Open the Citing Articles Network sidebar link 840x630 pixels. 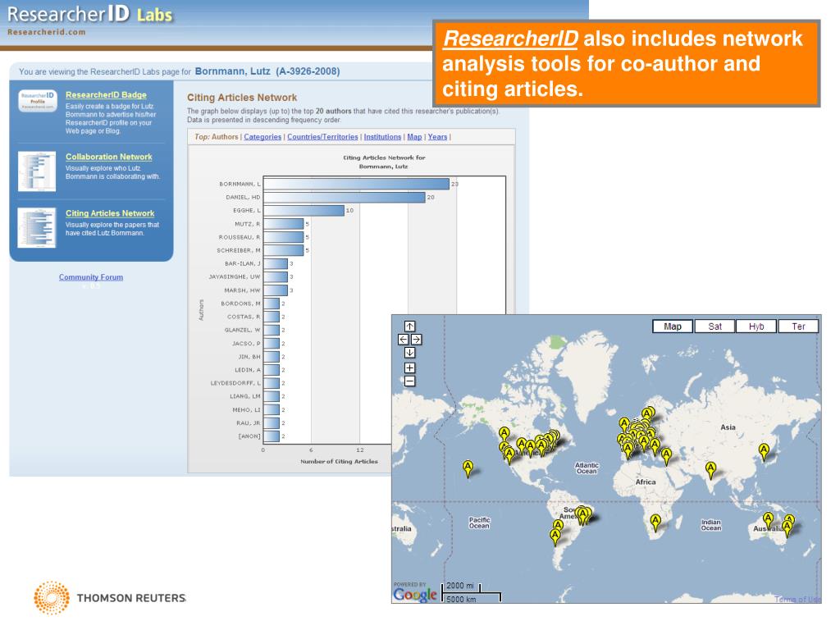110,213
